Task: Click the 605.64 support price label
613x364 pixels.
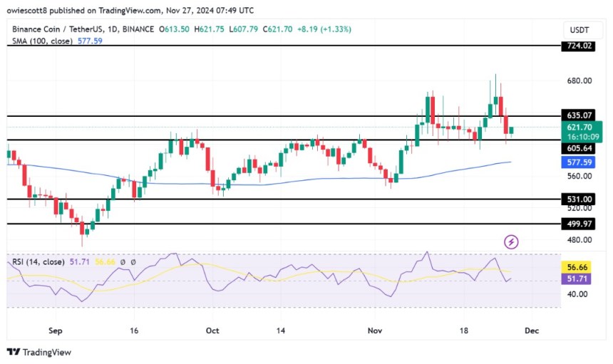Action: [x=578, y=148]
